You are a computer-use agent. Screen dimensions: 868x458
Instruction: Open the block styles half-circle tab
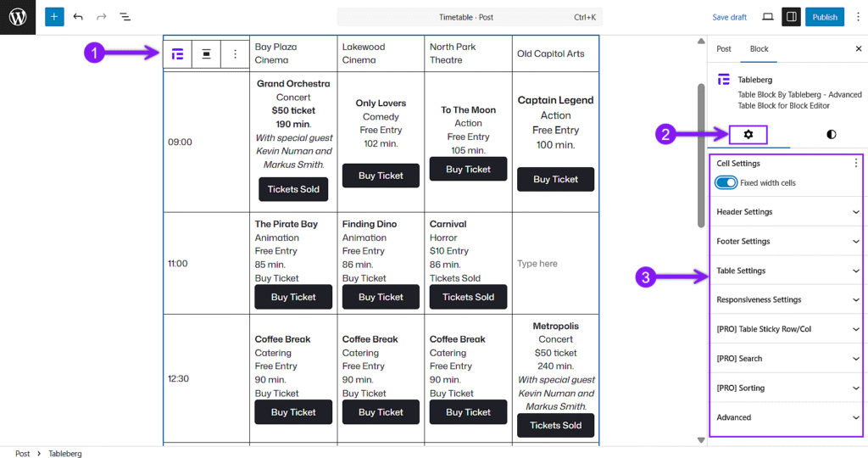[831, 134]
